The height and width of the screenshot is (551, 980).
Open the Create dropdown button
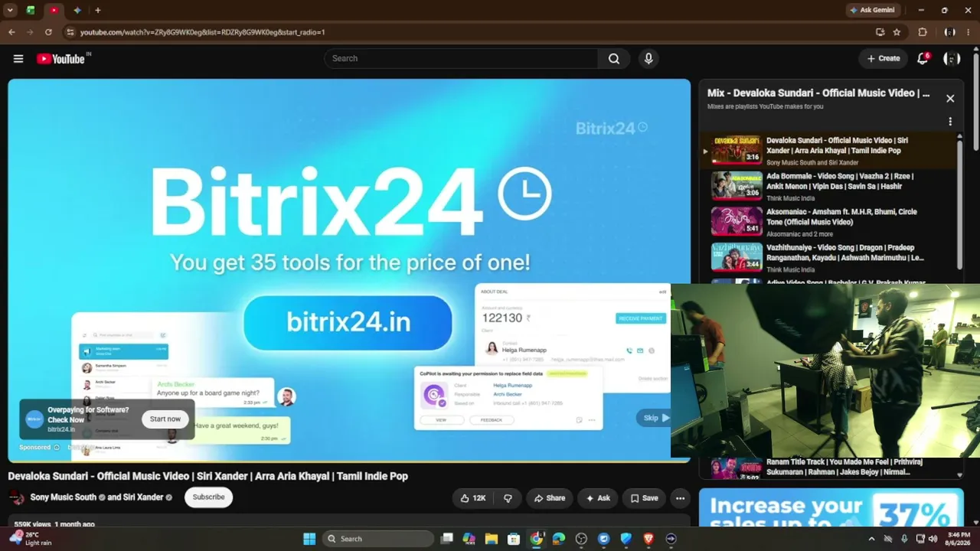(x=883, y=59)
